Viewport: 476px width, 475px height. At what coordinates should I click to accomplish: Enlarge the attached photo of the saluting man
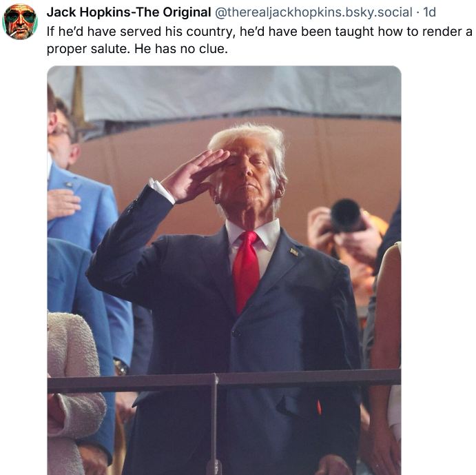(224, 270)
